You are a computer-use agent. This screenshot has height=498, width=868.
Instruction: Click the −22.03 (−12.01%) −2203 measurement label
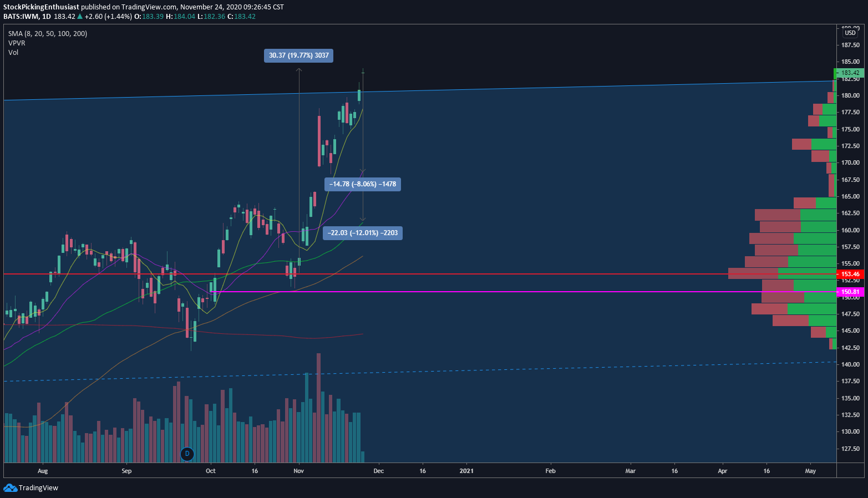[362, 233]
